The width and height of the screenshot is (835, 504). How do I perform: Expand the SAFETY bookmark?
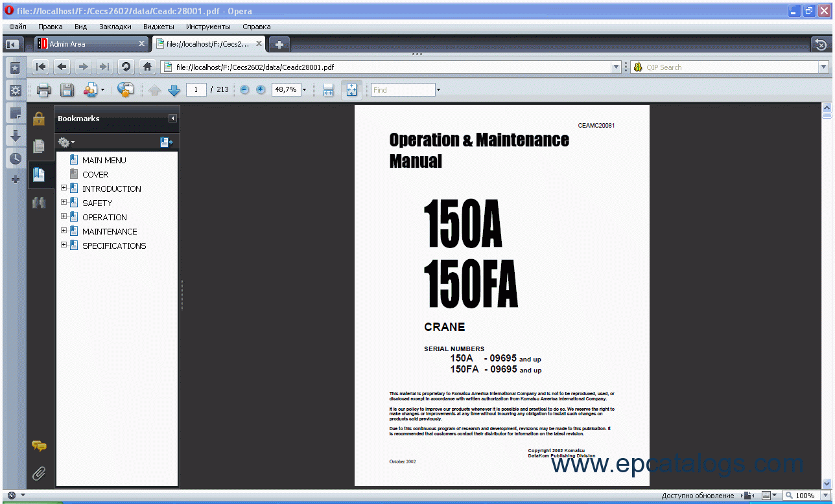click(64, 203)
